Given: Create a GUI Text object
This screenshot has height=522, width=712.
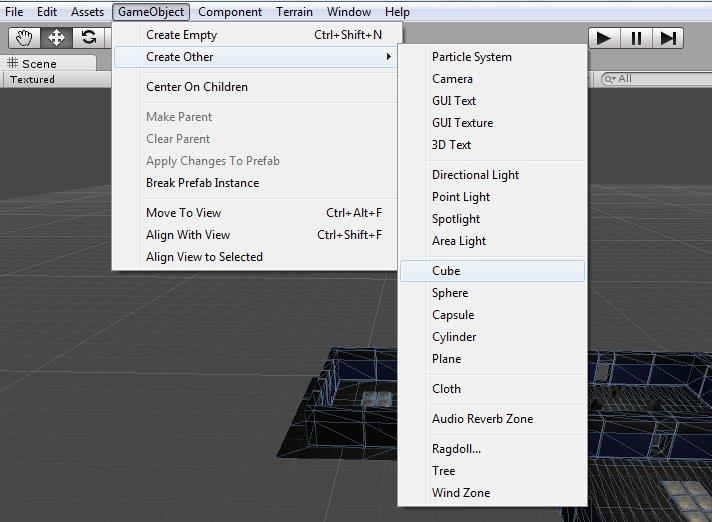Looking at the screenshot, I should click(493, 101).
